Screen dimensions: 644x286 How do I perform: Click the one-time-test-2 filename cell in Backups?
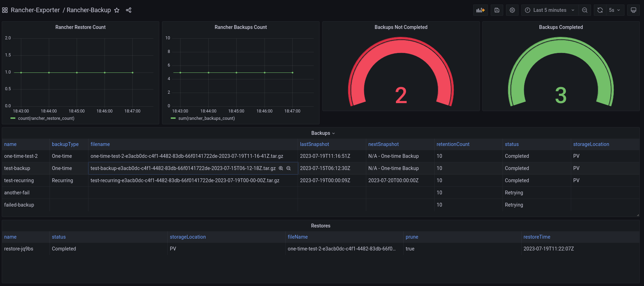tap(193, 156)
